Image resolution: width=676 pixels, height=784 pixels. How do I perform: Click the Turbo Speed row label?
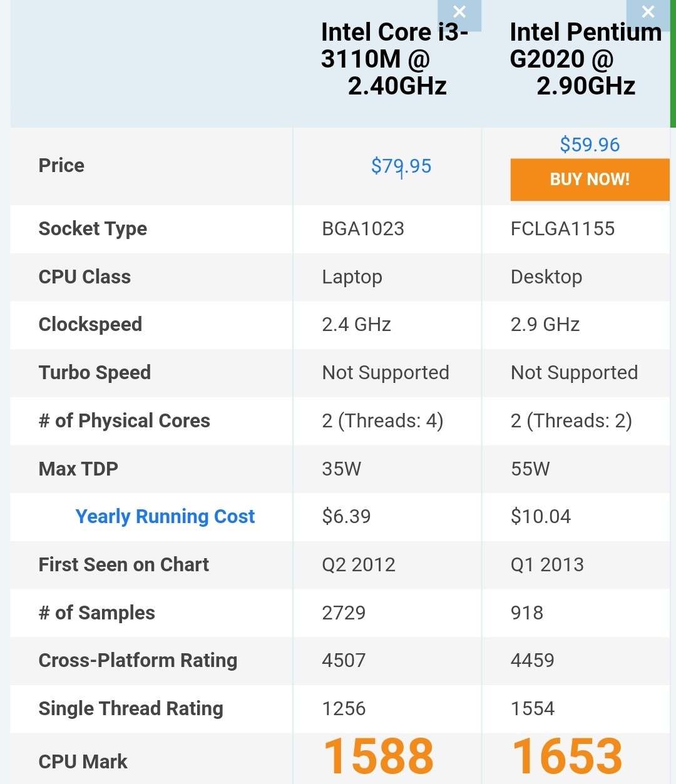pos(95,373)
